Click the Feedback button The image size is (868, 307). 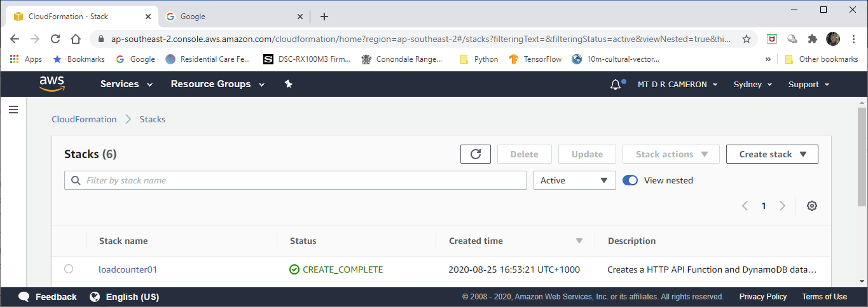(x=48, y=297)
